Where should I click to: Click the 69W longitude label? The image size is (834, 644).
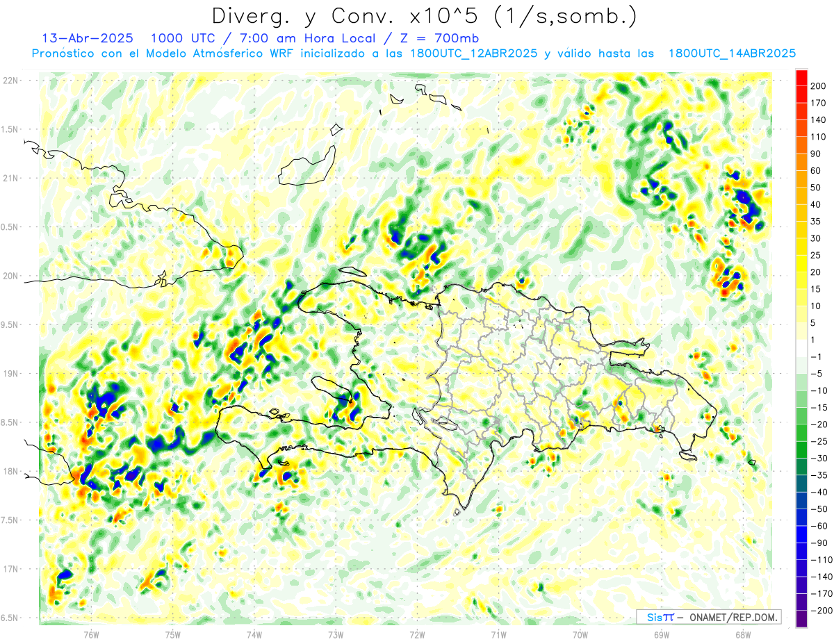click(662, 634)
